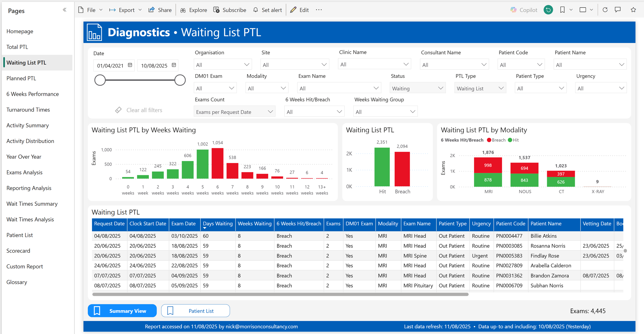Open the start date calendar picker
Viewport: 644px width, 334px height.
pos(130,65)
